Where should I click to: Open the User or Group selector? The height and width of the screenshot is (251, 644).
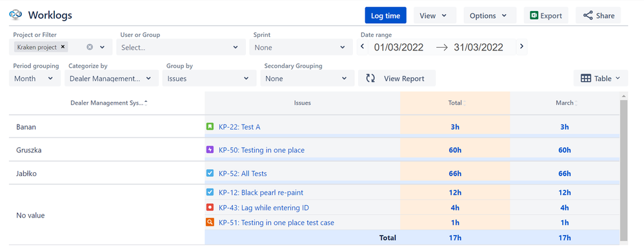pyautogui.click(x=181, y=47)
